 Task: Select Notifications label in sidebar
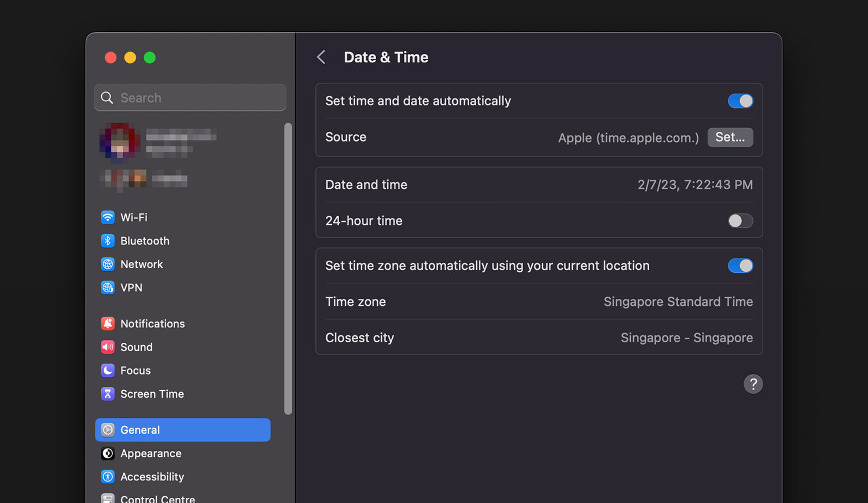point(153,324)
